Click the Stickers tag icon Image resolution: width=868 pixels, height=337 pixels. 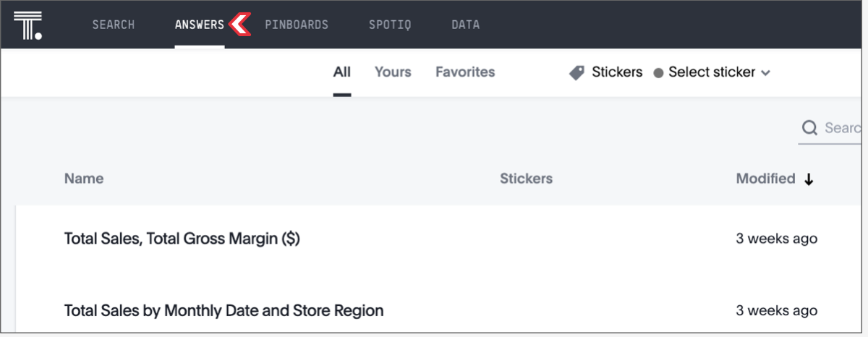[x=576, y=72]
